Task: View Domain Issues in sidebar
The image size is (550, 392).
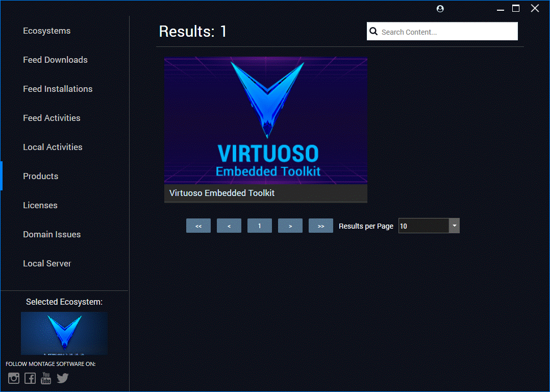Action: pos(52,234)
